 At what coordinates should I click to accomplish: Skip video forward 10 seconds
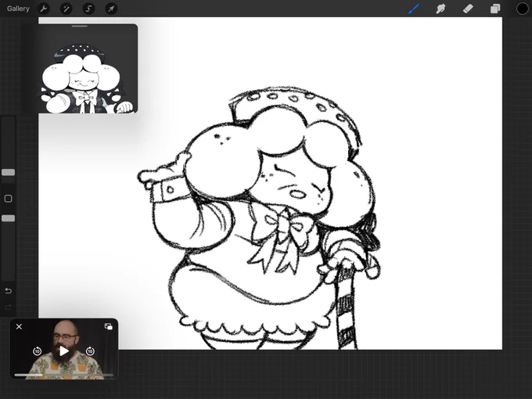(90, 351)
